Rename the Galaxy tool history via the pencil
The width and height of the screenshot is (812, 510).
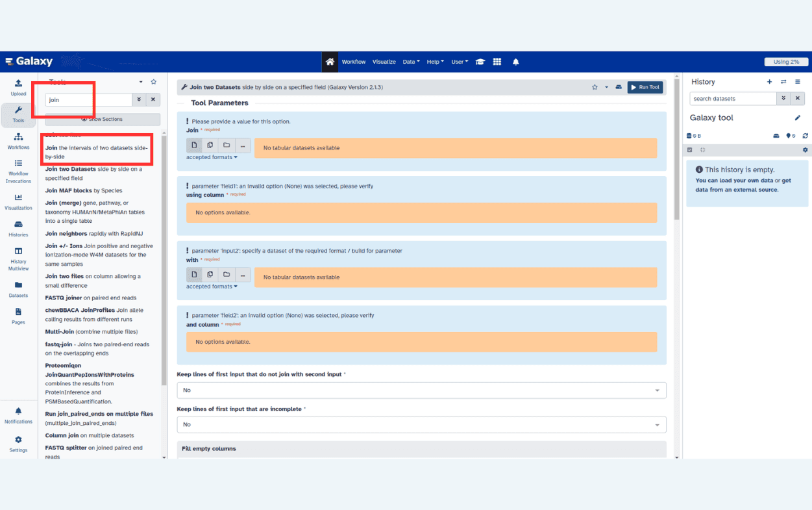pyautogui.click(x=799, y=118)
